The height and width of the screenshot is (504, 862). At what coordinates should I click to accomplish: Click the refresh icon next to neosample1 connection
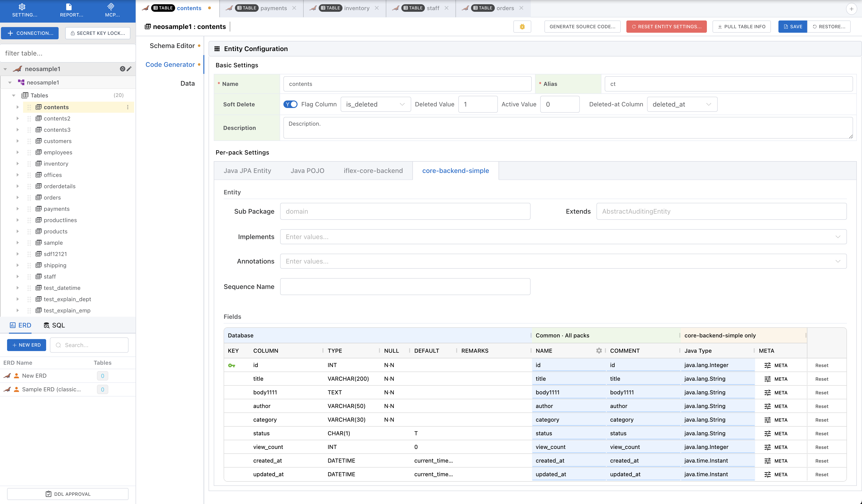(x=122, y=69)
